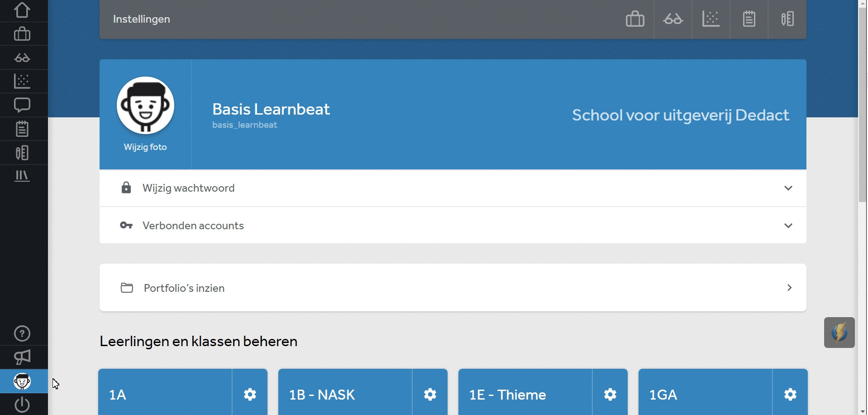Click the lock icon beside Wijzig wachtwoord
The width and height of the screenshot is (868, 415).
click(126, 188)
